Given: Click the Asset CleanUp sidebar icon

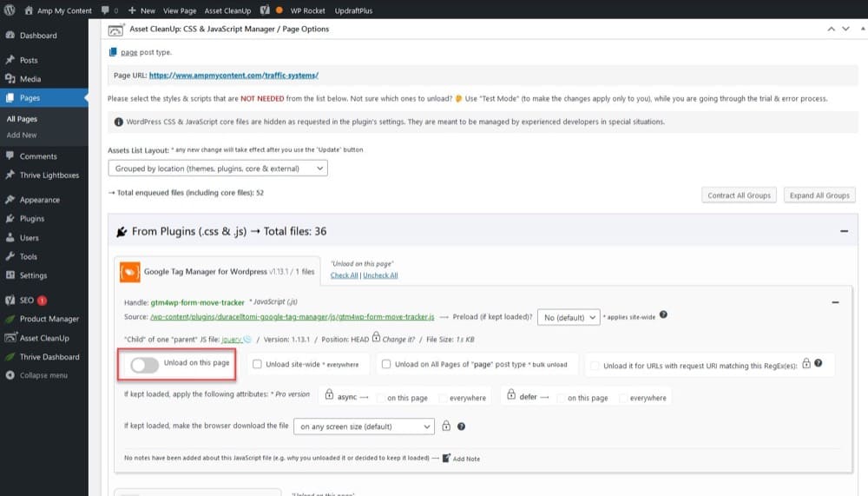Looking at the screenshot, I should coord(10,337).
